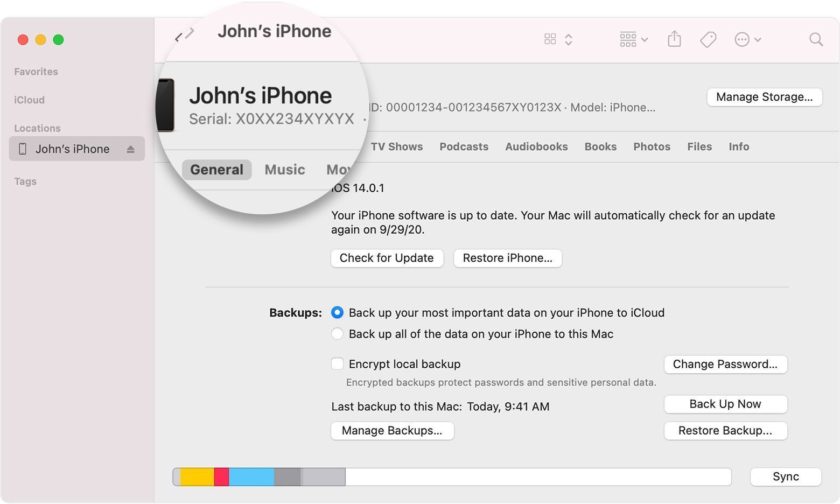Select John's iPhone in Locations

[77, 149]
